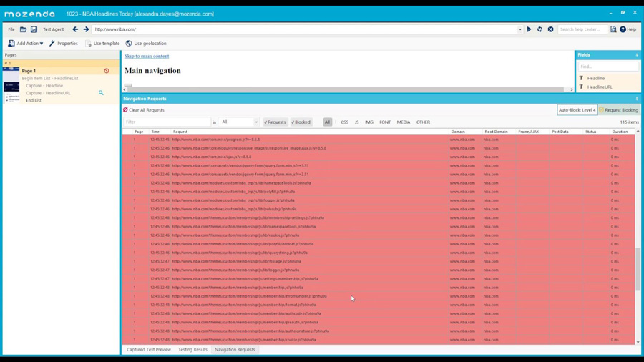Click the requests Filter input box
644x362 pixels.
(x=167, y=122)
